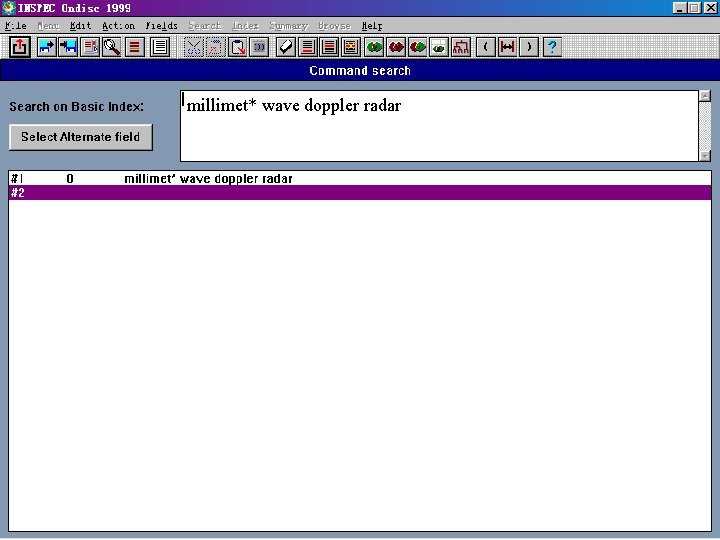Insert an opening parenthesis via toolbar

pos(486,47)
